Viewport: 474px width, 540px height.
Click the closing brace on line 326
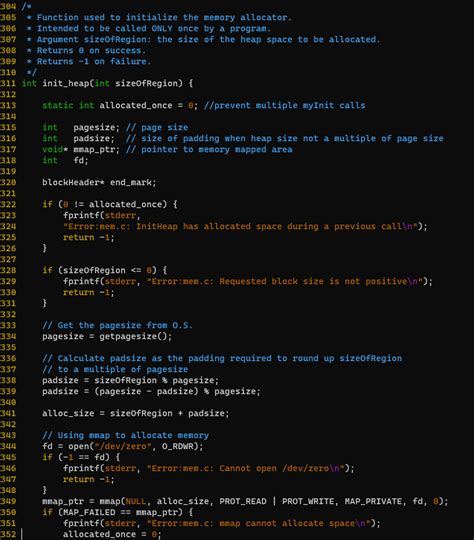coord(44,249)
